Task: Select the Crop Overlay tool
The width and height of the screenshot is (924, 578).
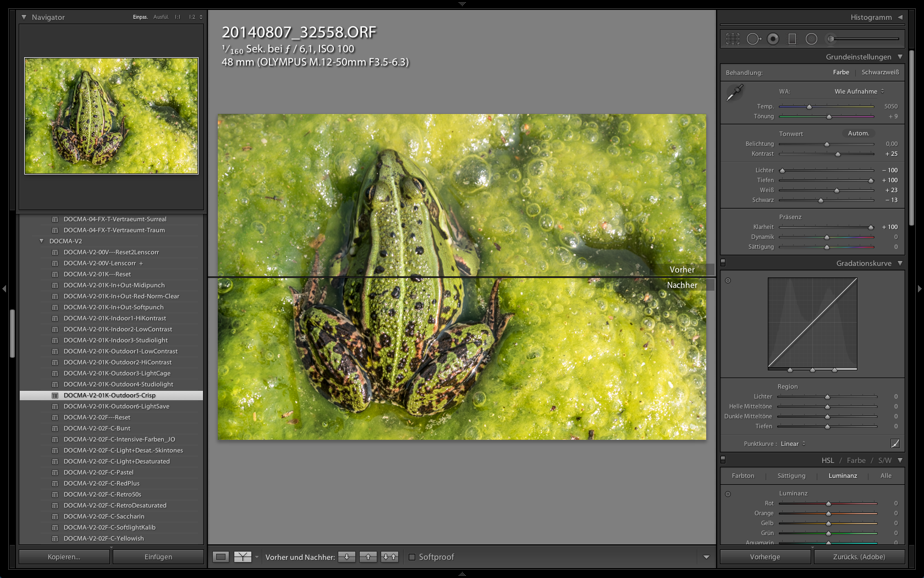Action: pos(733,39)
